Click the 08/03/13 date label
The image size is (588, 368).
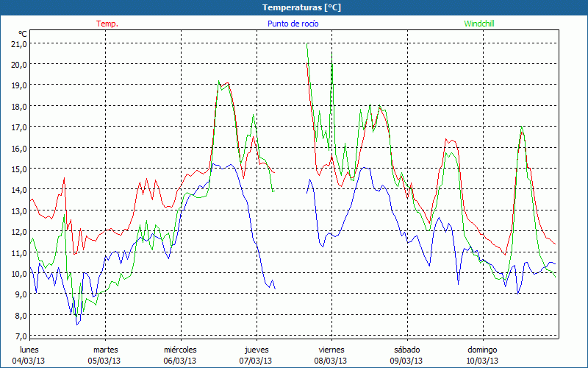click(331, 361)
